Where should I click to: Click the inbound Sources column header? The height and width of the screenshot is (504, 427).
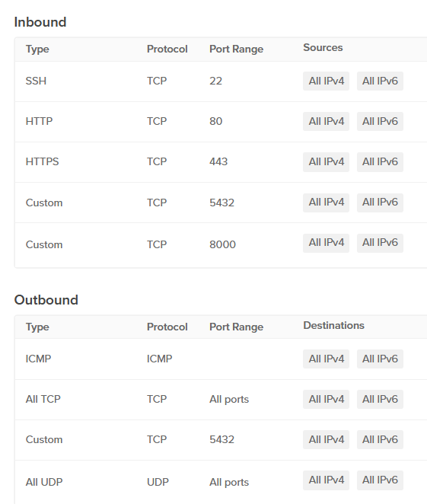pyautogui.click(x=323, y=47)
